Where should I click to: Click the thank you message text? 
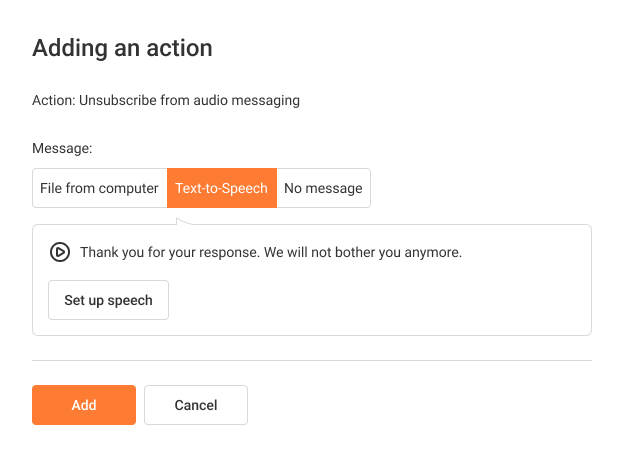271,252
